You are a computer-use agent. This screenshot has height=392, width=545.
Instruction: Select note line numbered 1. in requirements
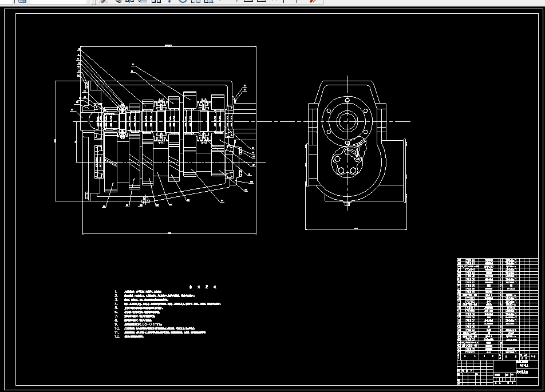(138, 291)
